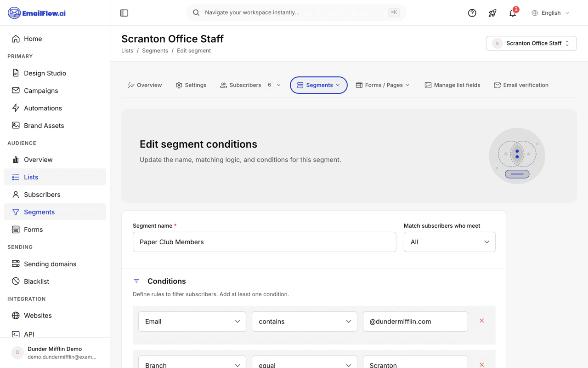Click the Edit segment breadcrumb text
The height and width of the screenshot is (368, 588).
[194, 51]
